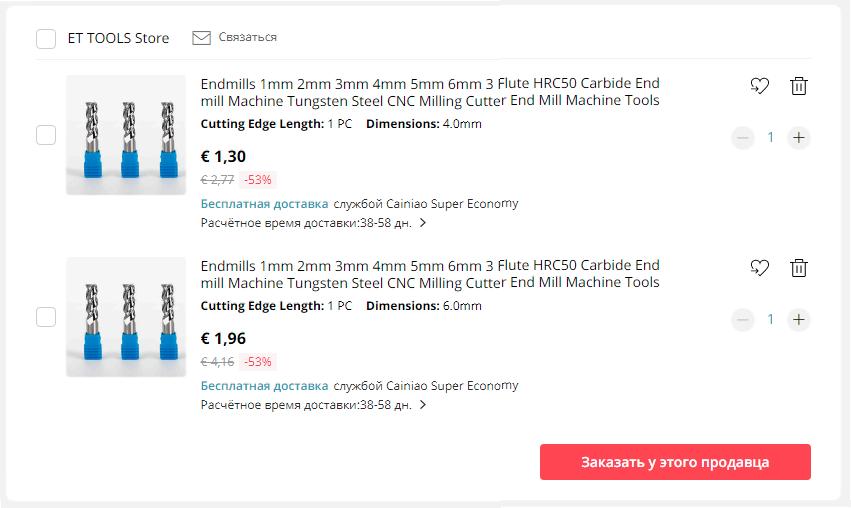
Task: Add the 4.0mm endmill to wishlist
Action: (759, 86)
